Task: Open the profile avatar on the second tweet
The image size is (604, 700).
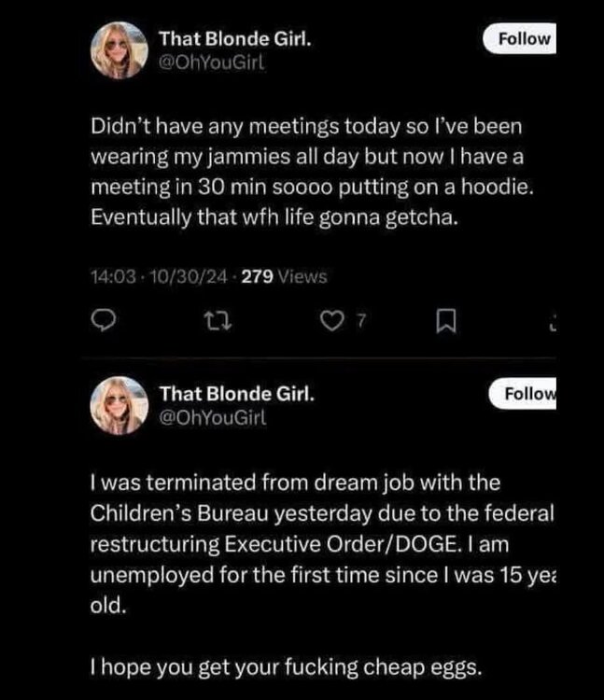Action: pos(117,403)
